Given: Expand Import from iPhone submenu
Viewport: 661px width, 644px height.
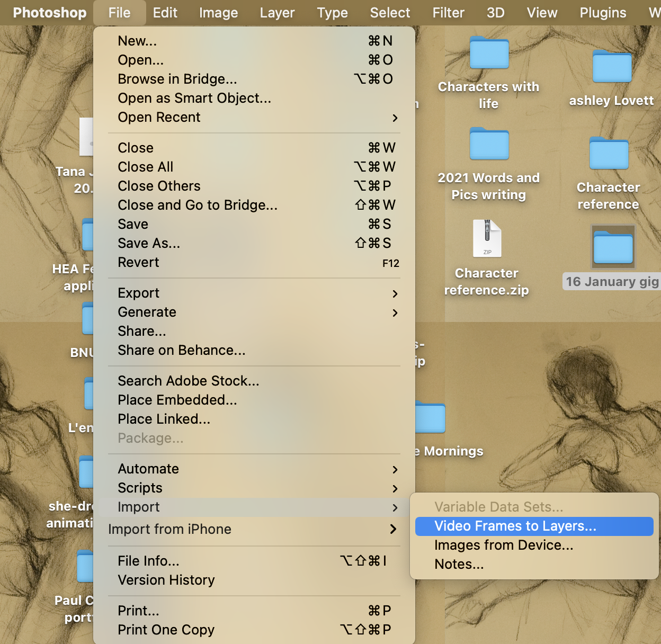Looking at the screenshot, I should coord(254,529).
